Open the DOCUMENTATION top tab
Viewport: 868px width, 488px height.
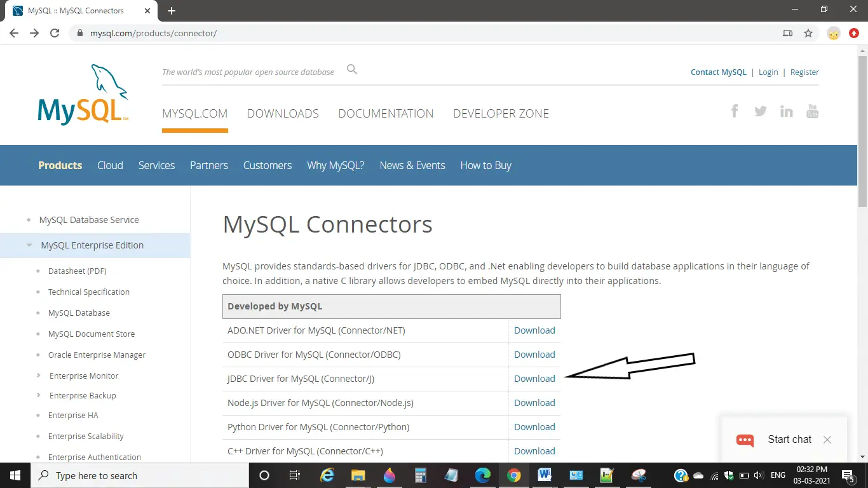click(x=386, y=114)
